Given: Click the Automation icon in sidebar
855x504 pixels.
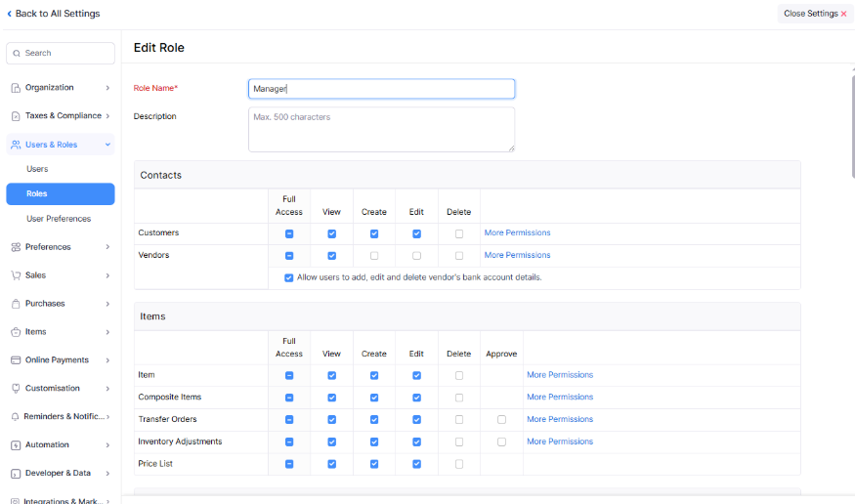Looking at the screenshot, I should click(16, 445).
